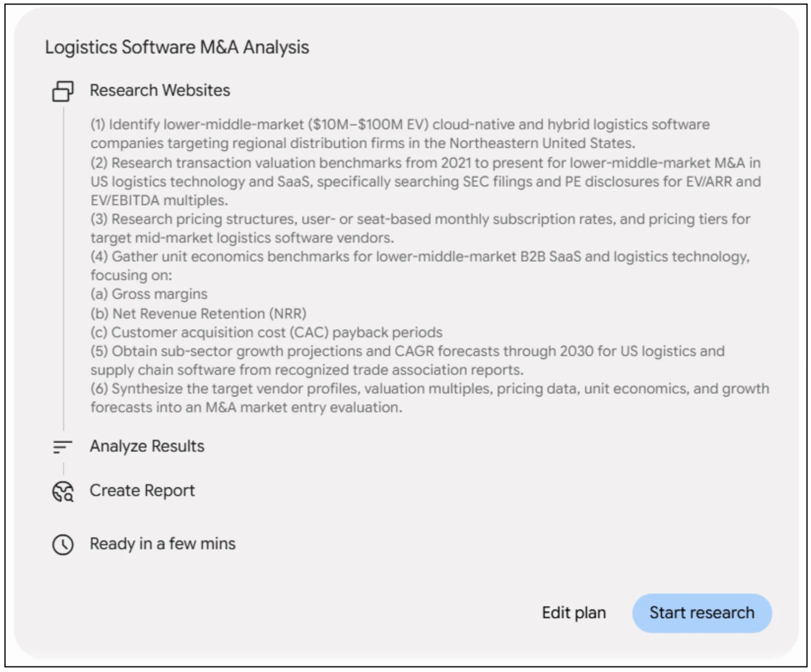Click the Analyze Results lines icon
Screen dimensions: 811x672
(63, 447)
